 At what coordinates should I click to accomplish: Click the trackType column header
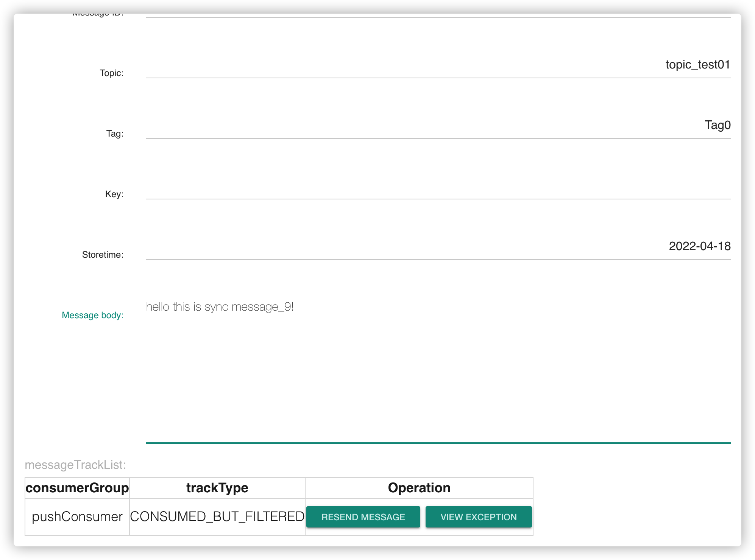pyautogui.click(x=217, y=488)
